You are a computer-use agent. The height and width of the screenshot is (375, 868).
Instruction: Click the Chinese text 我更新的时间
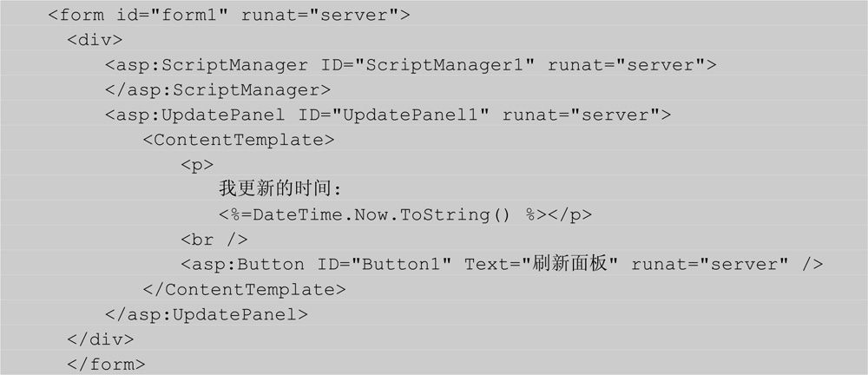pyautogui.click(x=276, y=189)
